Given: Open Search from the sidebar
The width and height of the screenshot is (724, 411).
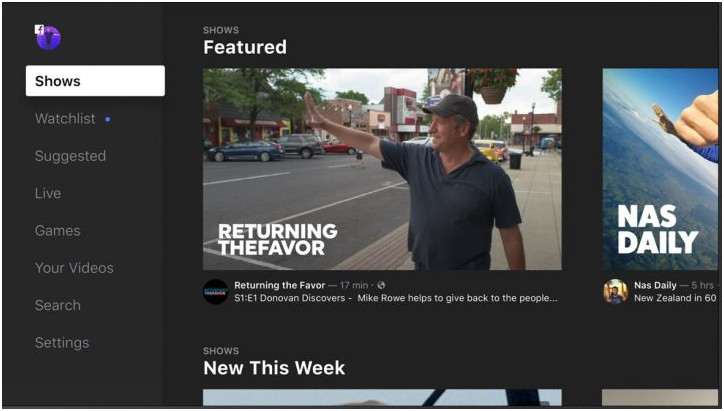Looking at the screenshot, I should 58,306.
